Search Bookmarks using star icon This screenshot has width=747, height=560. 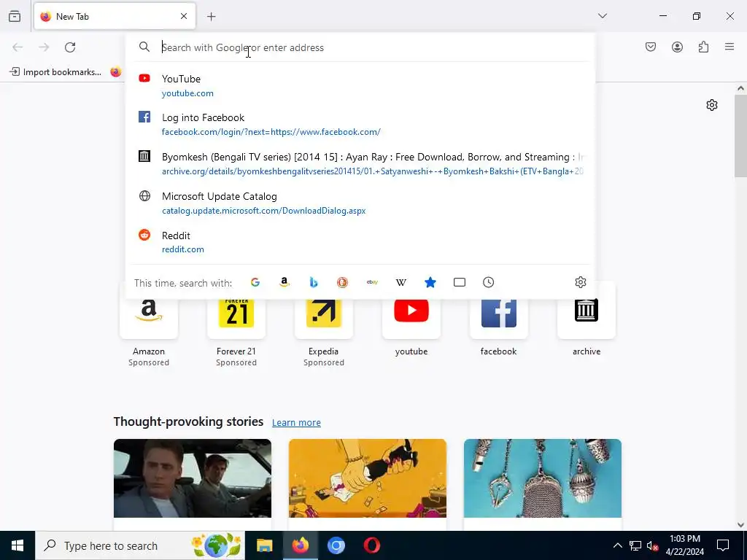coord(430,282)
